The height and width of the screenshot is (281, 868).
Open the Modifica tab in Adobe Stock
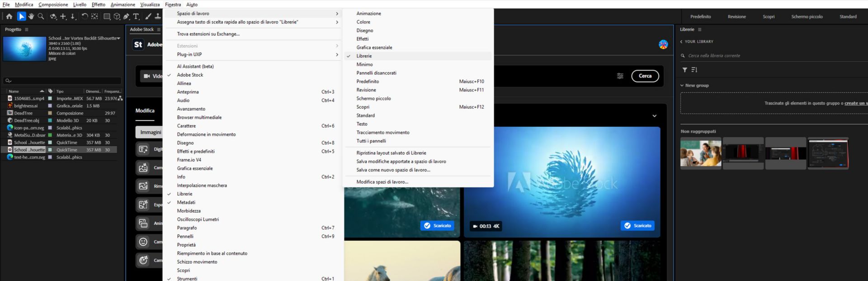point(145,111)
